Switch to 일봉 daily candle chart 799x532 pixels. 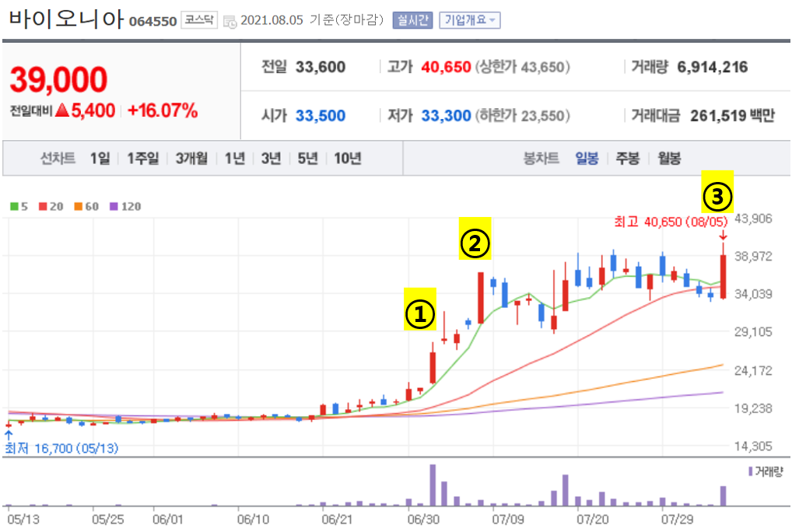(587, 159)
